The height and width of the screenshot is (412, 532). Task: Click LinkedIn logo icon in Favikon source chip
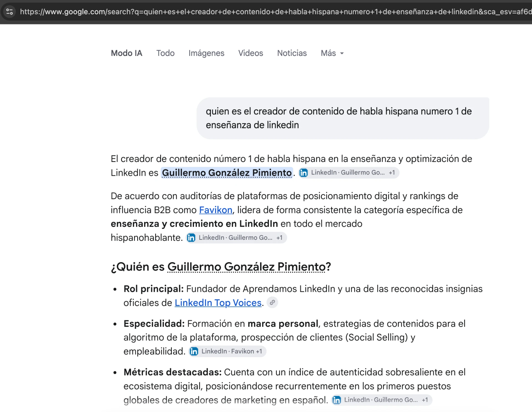194,351
